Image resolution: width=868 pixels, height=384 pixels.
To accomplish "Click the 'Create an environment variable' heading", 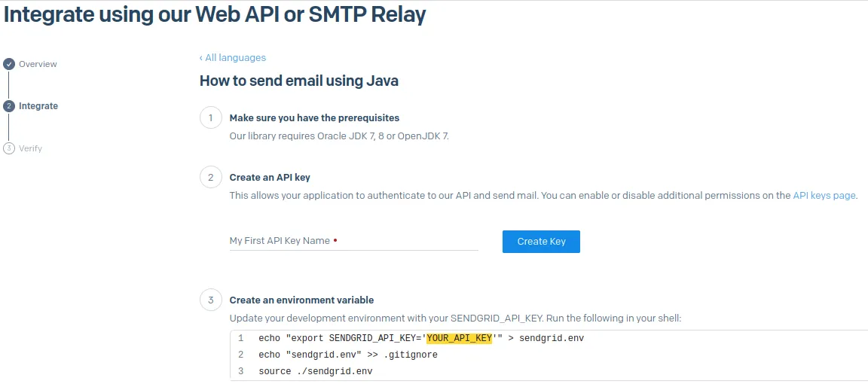I will click(301, 300).
